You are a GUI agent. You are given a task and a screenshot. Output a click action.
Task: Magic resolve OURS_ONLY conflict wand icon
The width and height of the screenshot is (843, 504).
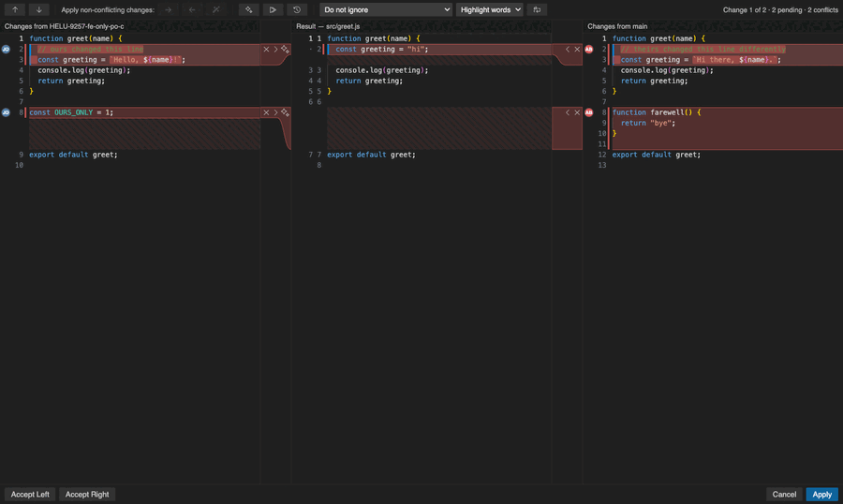285,112
